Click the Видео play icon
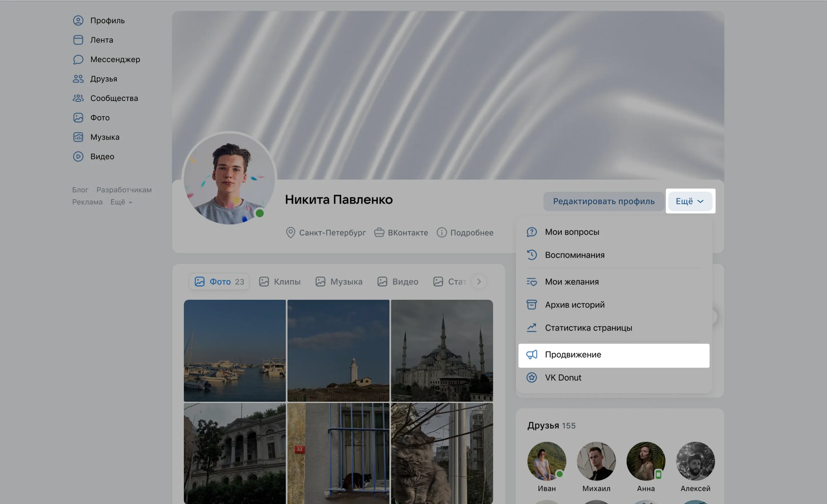This screenshot has height=504, width=827. coord(78,157)
